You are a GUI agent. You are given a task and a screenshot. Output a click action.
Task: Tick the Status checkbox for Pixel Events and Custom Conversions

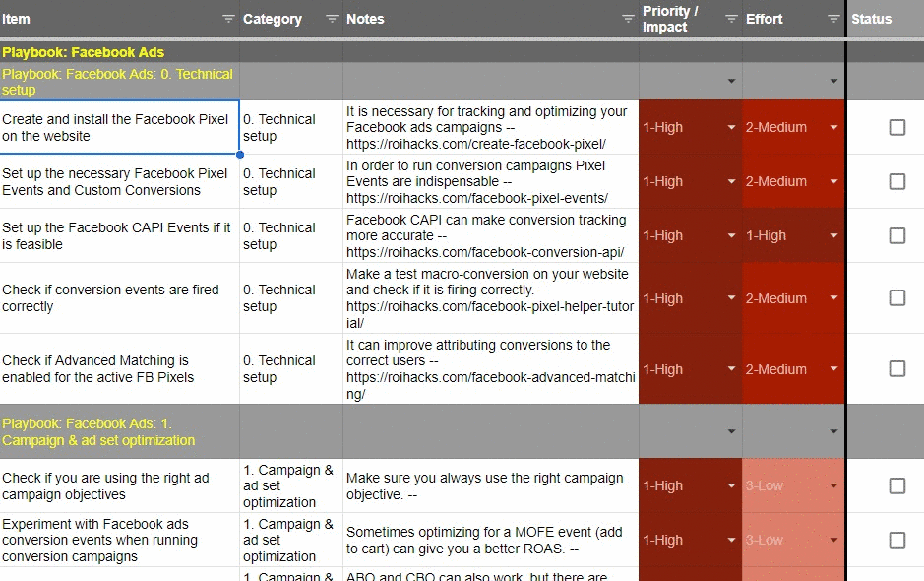(x=896, y=181)
